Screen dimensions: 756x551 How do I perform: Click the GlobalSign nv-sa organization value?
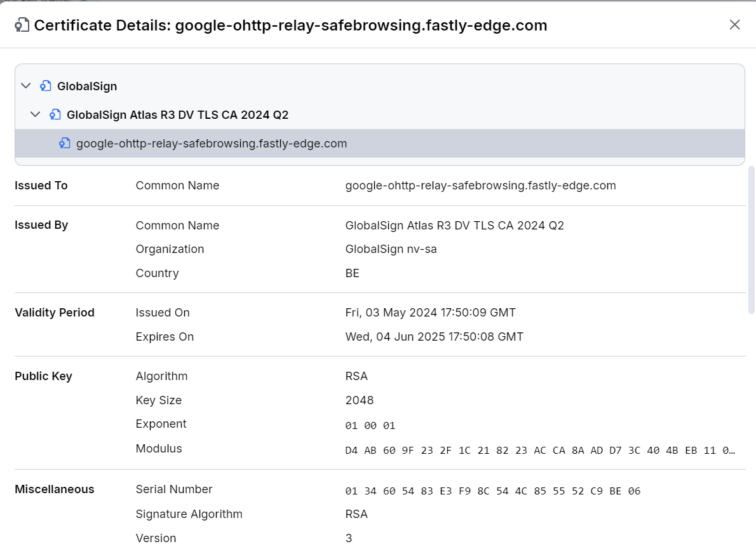point(391,249)
